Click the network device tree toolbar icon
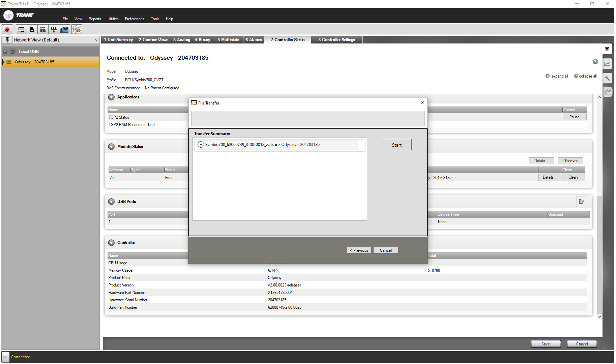Viewport: 616px width, 364px height. coord(54,30)
